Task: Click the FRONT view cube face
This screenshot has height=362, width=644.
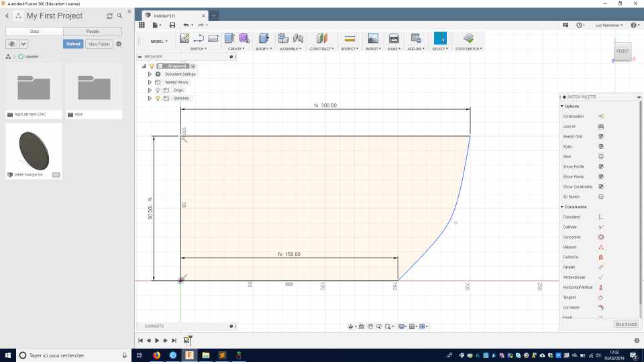Action: (x=623, y=52)
